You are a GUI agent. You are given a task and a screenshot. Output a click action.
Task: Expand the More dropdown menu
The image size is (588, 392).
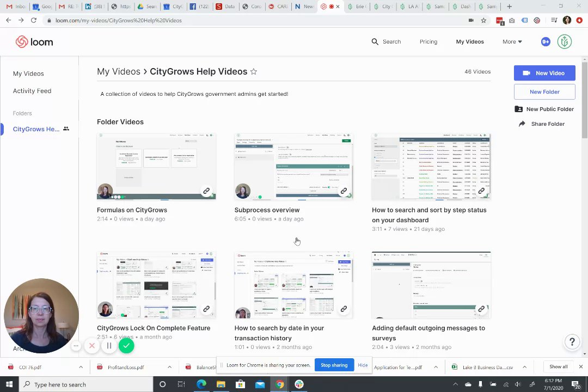[512, 41]
